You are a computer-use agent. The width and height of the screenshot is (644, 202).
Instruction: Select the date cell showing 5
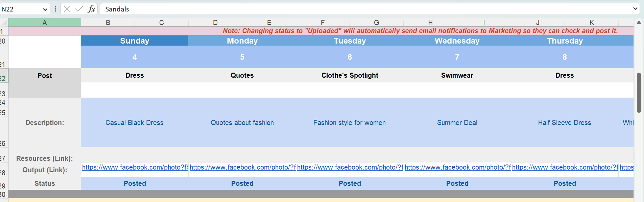click(x=242, y=57)
